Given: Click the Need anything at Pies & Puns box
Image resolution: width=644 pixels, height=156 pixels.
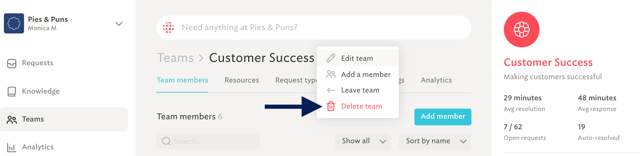Looking at the screenshot, I should [314, 28].
